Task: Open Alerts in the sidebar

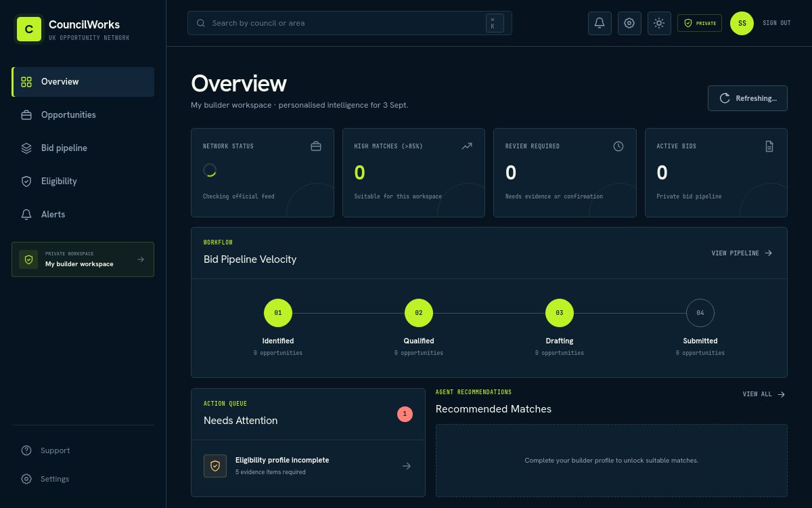Action: tap(83, 215)
